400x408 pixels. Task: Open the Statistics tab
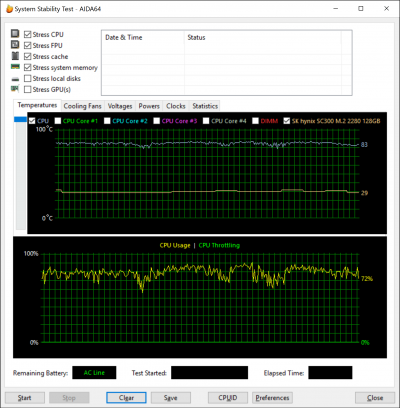[205, 106]
